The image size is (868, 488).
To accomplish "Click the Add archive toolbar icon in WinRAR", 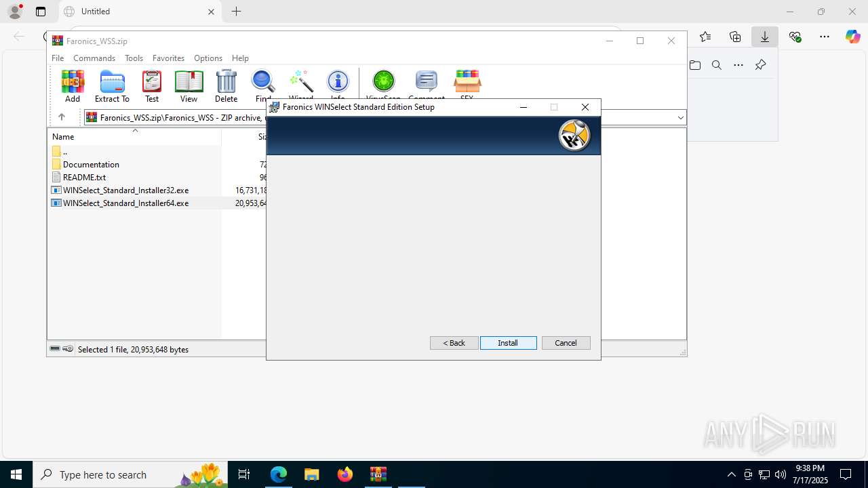I will pos(73,86).
